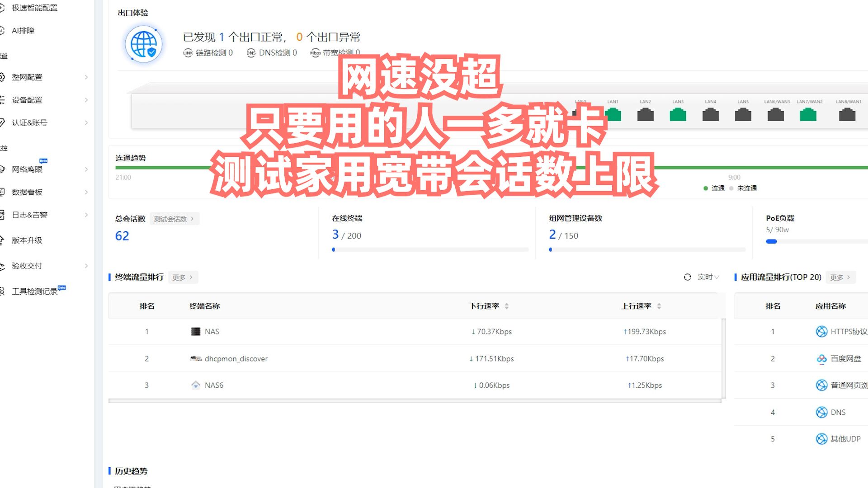This screenshot has height=488, width=868.
Task: Click the 70.37Kbps downlink value
Action: click(491, 332)
